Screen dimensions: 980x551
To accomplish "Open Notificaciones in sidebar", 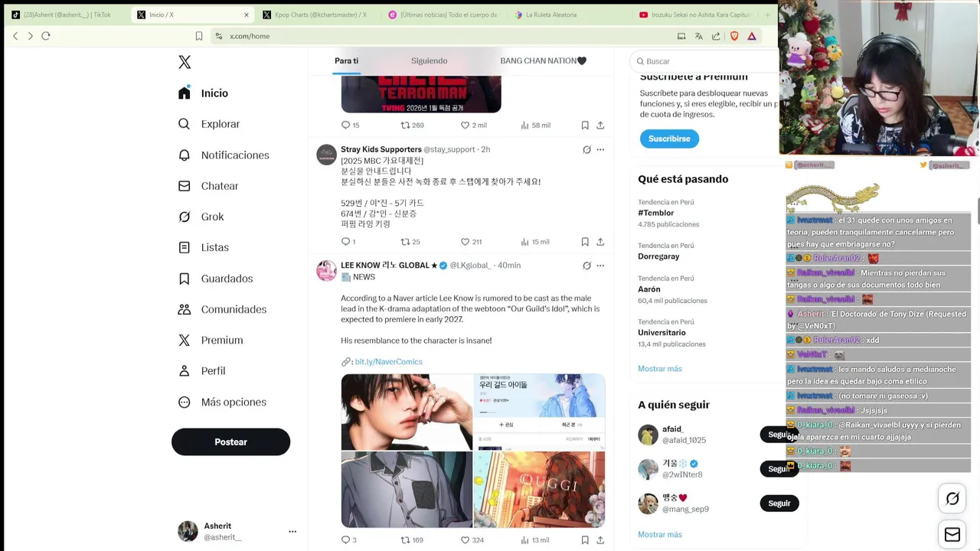I will [x=223, y=155].
